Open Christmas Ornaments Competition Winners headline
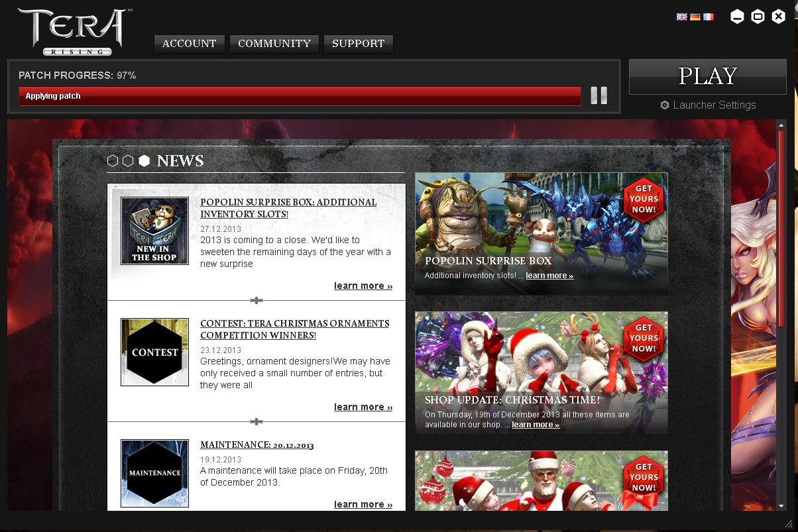Viewport: 798px width, 532px height. point(295,329)
